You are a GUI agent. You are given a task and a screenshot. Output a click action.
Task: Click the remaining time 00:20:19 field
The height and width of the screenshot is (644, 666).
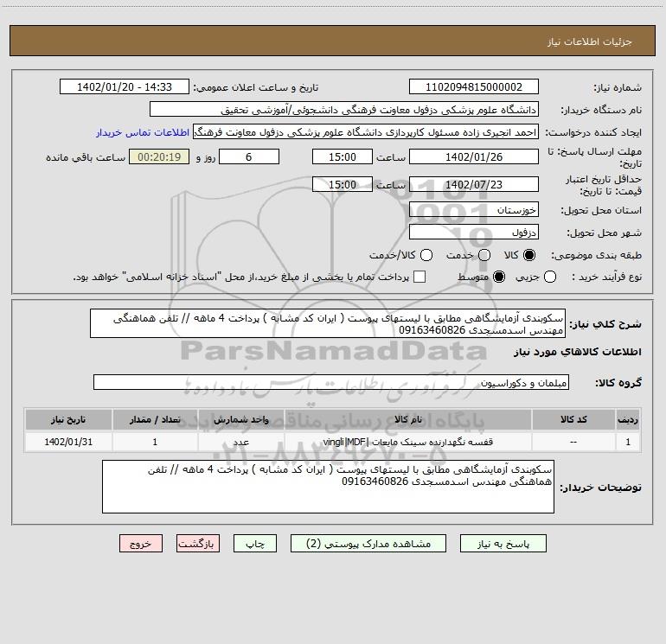click(159, 156)
